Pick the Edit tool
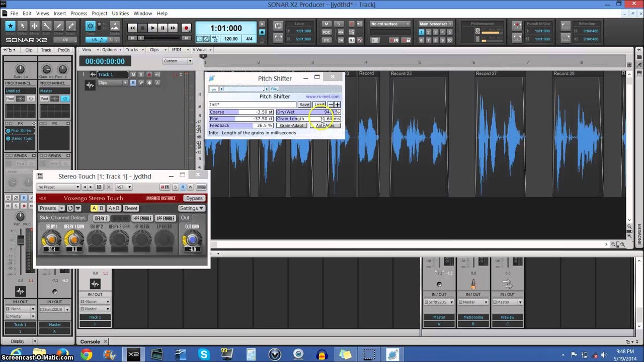The height and width of the screenshot is (362, 644). click(x=47, y=26)
